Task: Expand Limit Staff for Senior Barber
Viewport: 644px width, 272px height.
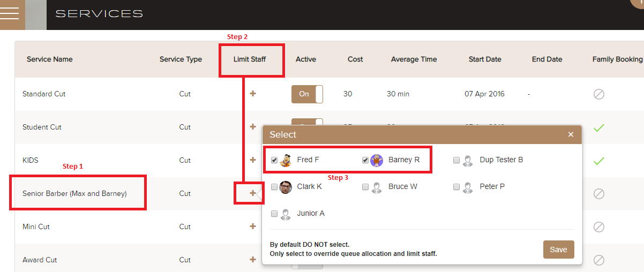Action: click(253, 193)
